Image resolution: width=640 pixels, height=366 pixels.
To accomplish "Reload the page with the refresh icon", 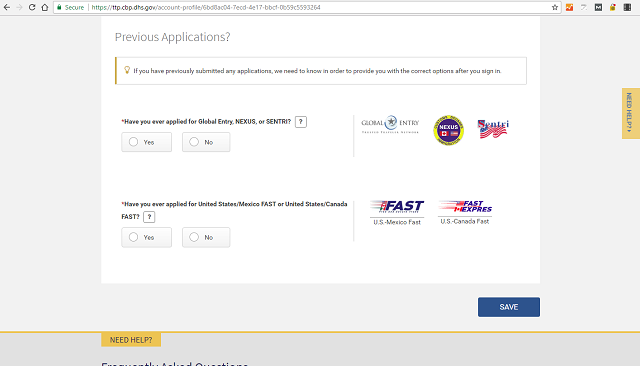I will pos(32,7).
